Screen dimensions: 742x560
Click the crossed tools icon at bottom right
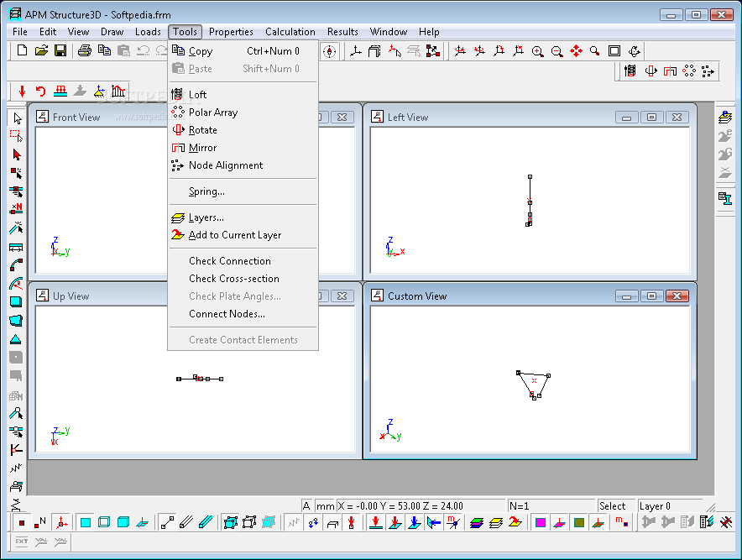coord(726,522)
